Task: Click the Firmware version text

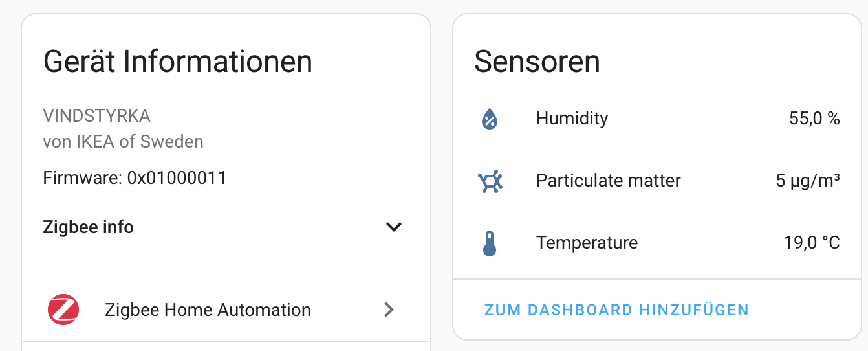Action: click(135, 178)
